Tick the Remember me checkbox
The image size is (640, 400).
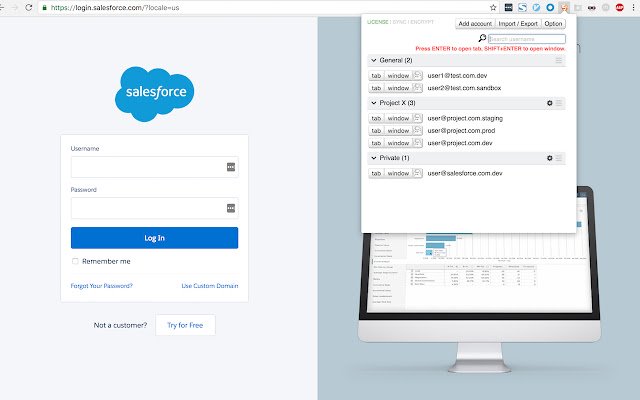click(x=75, y=261)
